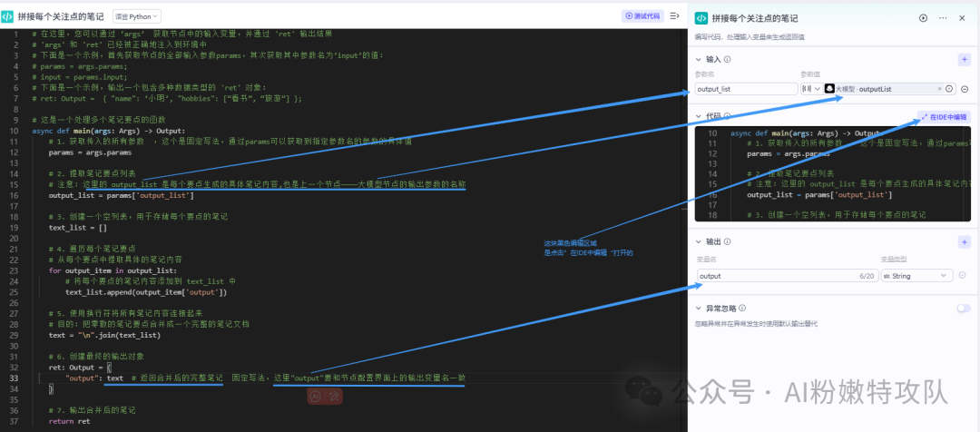Click the 忽略异常并在异常发生时使用默认输出替代 description

[756, 324]
